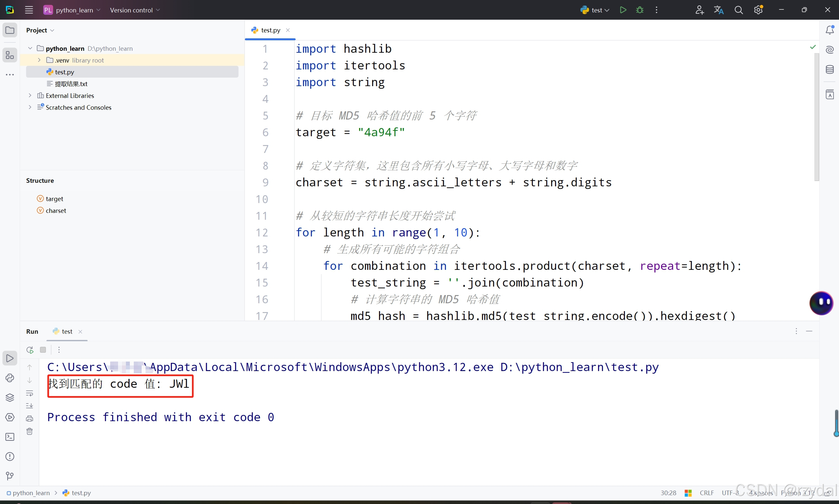Open the python_learn project dropdown
The image size is (839, 504).
(72, 10)
